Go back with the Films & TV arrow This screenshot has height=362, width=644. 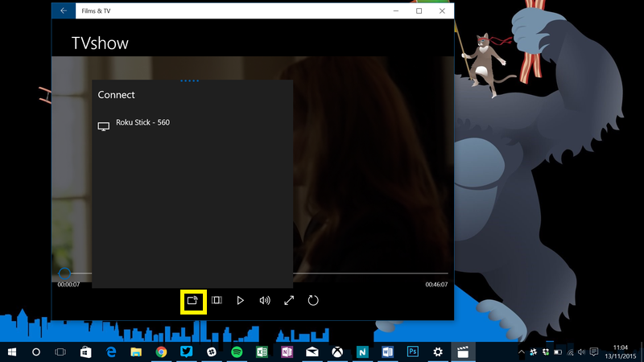coord(64,11)
